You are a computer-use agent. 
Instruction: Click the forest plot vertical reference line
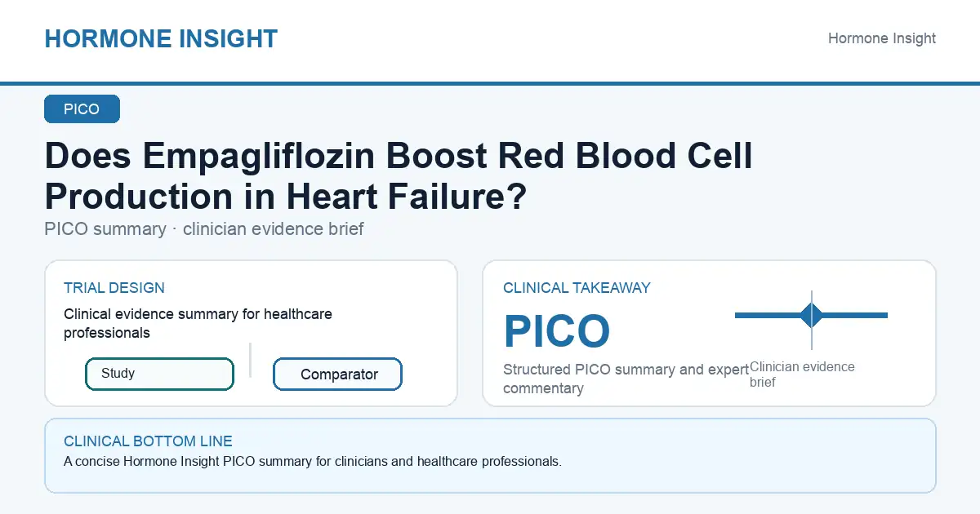click(x=812, y=320)
